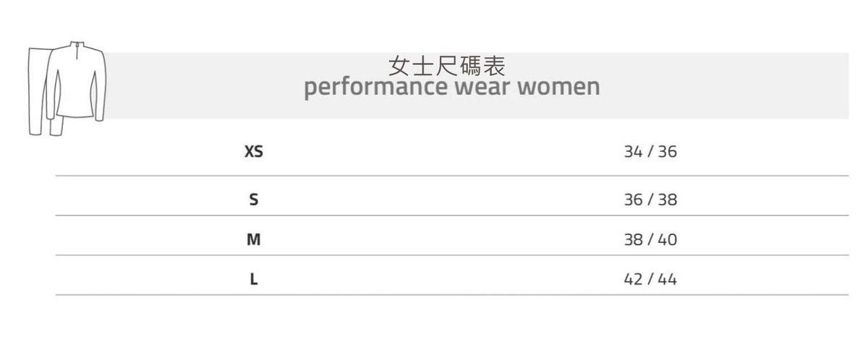
Task: Select the M size label
Action: point(254,239)
